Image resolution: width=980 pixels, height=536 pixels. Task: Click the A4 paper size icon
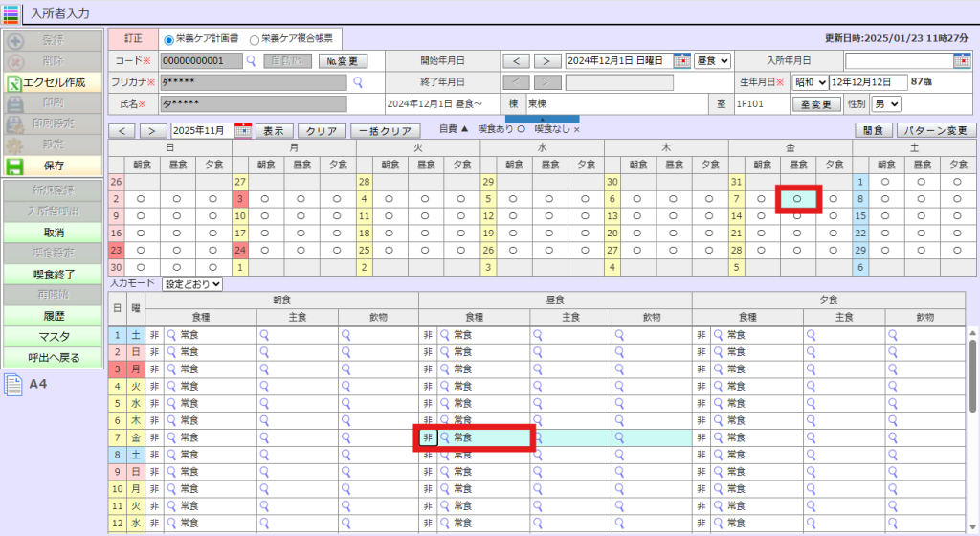[13, 385]
